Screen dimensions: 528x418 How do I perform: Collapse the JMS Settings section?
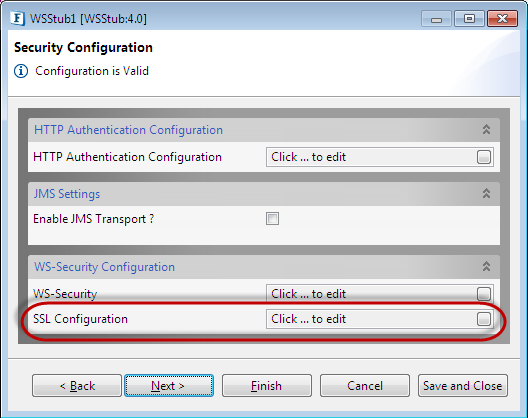coord(486,194)
